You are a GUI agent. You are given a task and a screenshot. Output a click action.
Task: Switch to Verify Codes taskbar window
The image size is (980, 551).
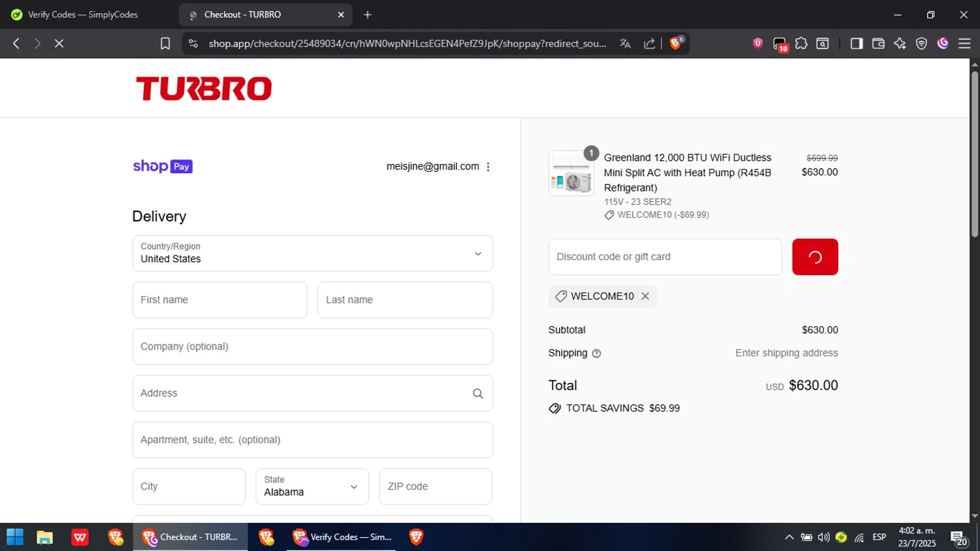click(x=341, y=537)
